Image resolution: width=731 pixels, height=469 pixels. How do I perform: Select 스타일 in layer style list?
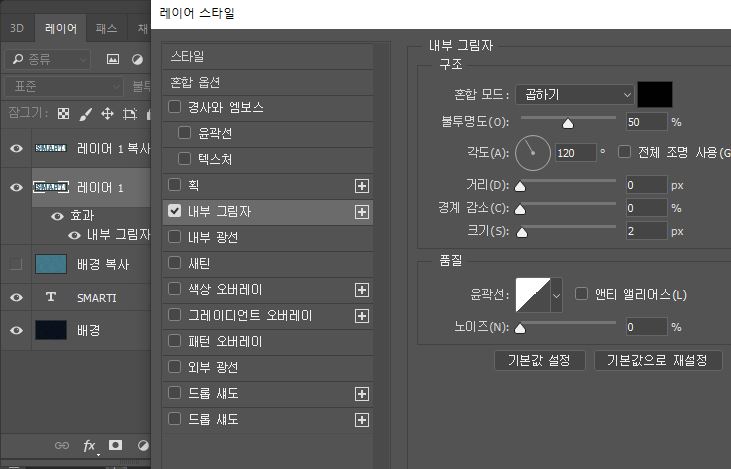(268, 56)
